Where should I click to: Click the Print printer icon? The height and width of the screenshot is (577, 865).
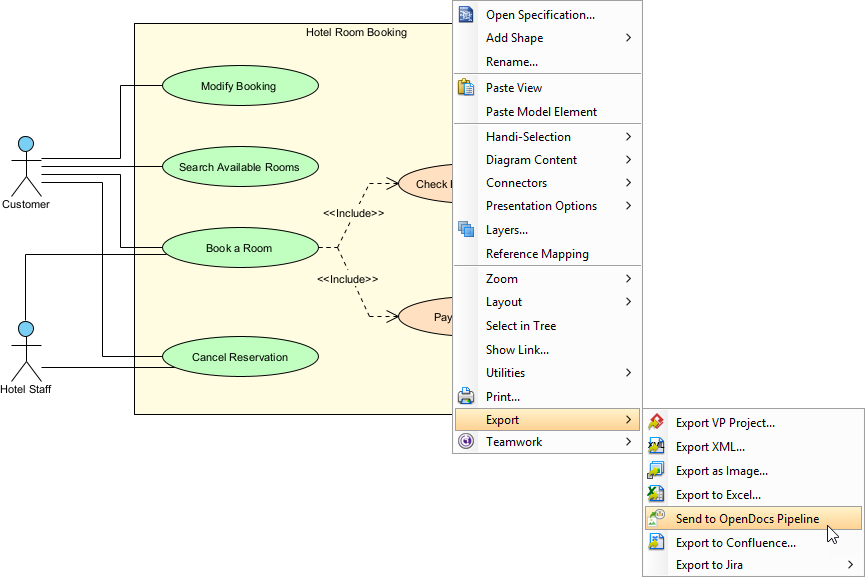click(465, 396)
